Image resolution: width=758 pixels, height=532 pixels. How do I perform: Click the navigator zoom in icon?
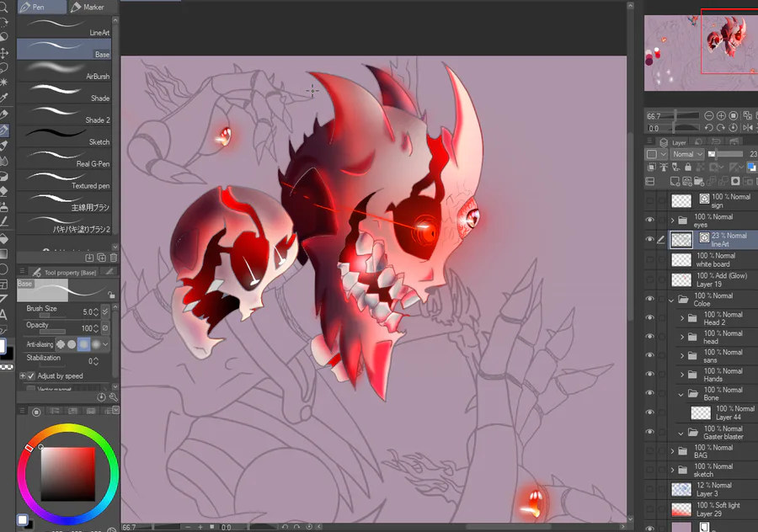(721, 115)
